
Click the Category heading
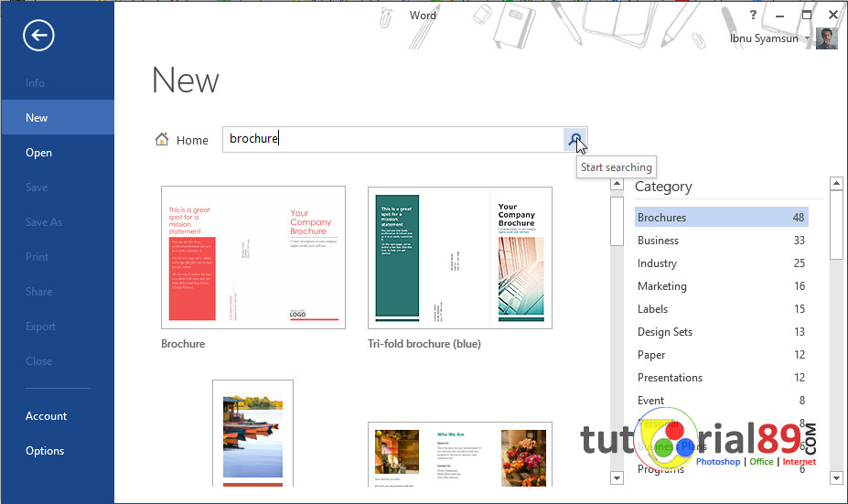(x=663, y=188)
